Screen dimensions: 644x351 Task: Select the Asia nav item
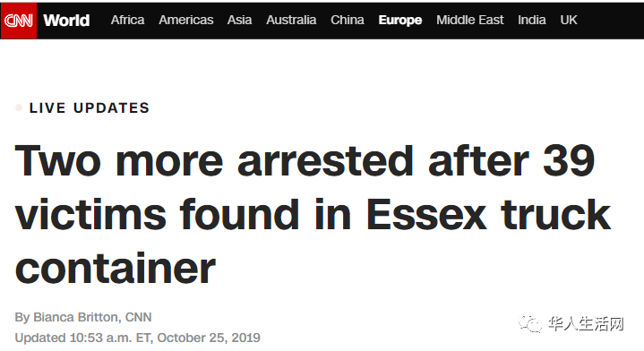239,20
